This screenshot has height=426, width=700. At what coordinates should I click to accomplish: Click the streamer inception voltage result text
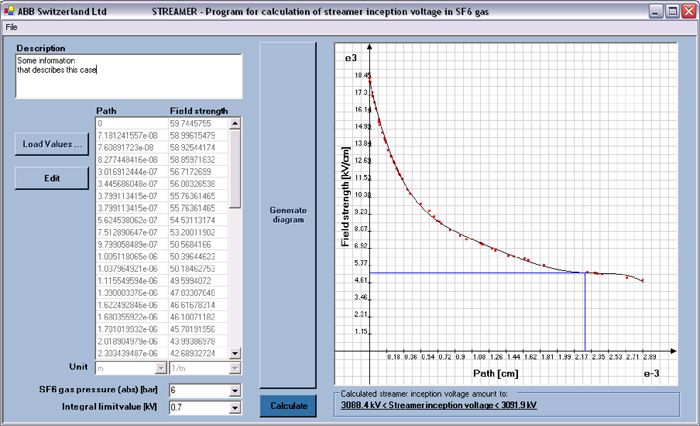tap(439, 405)
